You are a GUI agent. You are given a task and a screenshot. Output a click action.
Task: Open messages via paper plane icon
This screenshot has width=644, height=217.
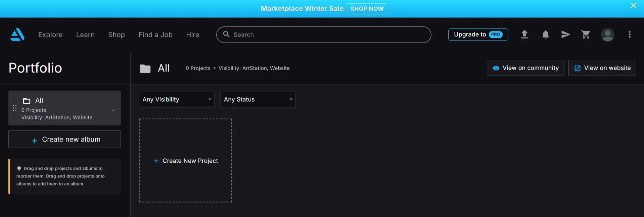(565, 34)
